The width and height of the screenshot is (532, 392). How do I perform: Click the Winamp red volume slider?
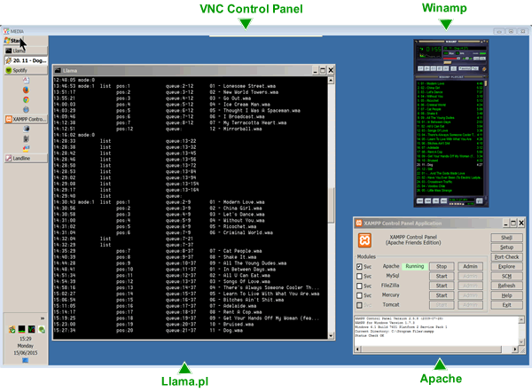point(451,59)
